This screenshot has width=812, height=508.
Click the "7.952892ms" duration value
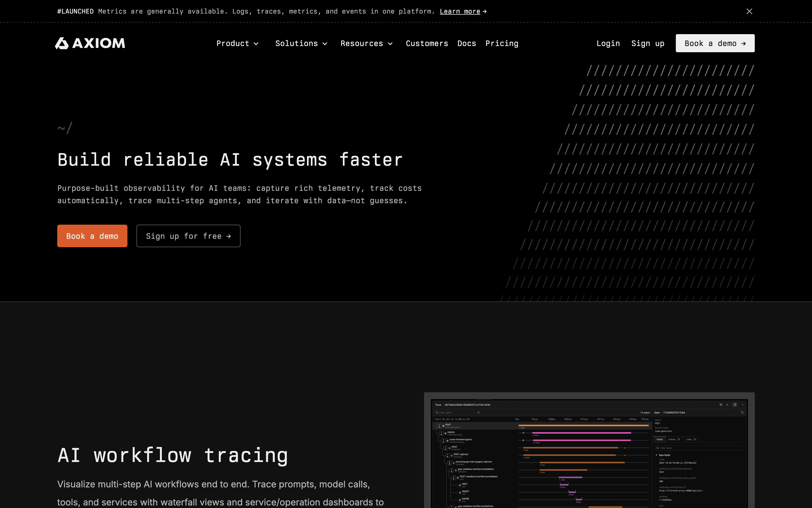(665, 500)
